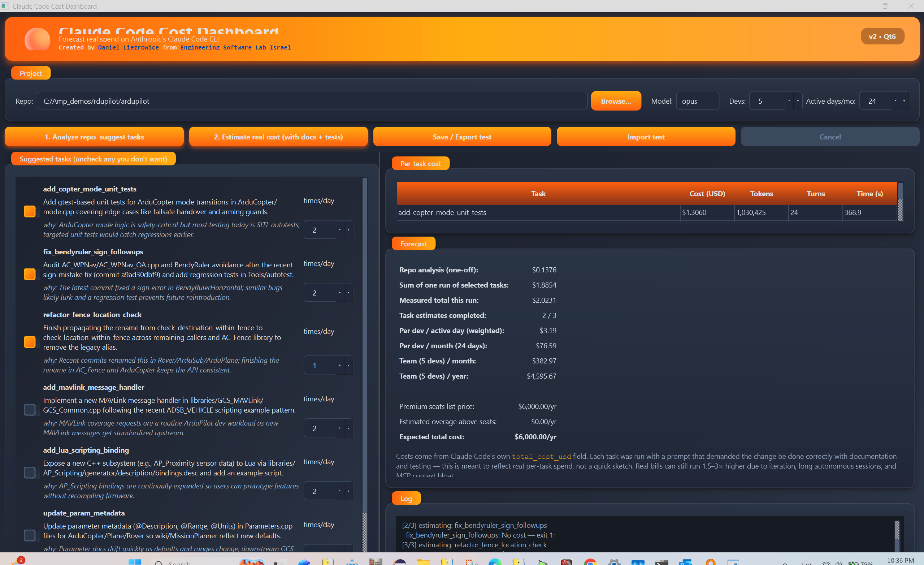The width and height of the screenshot is (924, 565).
Task: Open the Windows Start menu
Action: coord(135,562)
